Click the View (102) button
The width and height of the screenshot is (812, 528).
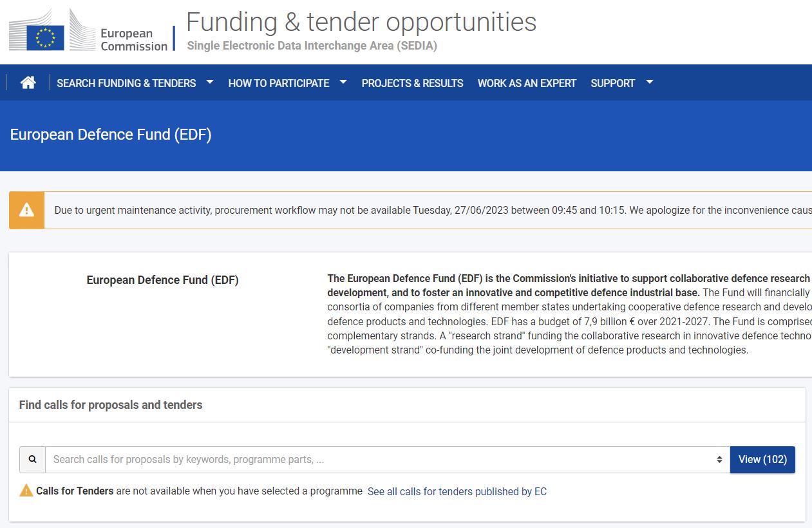coord(762,460)
